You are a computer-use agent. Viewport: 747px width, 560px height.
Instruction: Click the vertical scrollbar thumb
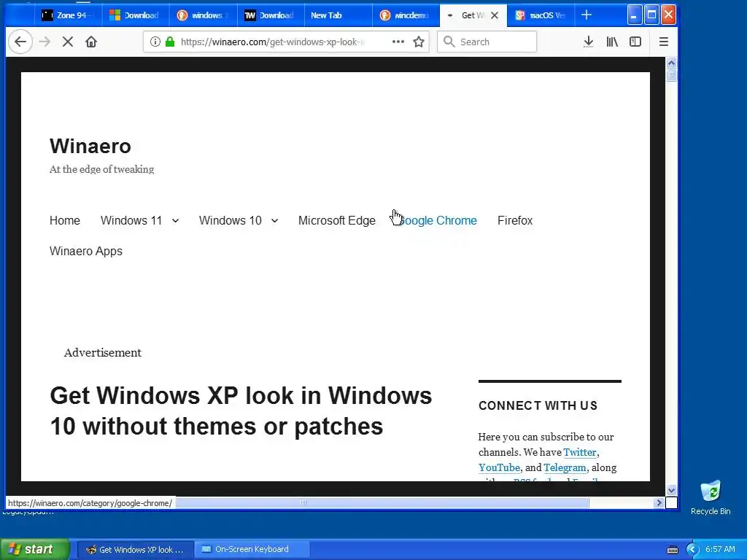pyautogui.click(x=671, y=75)
